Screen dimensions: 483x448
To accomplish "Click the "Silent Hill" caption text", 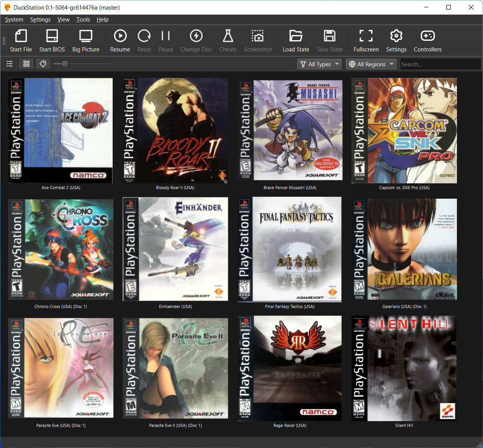I will [404, 425].
